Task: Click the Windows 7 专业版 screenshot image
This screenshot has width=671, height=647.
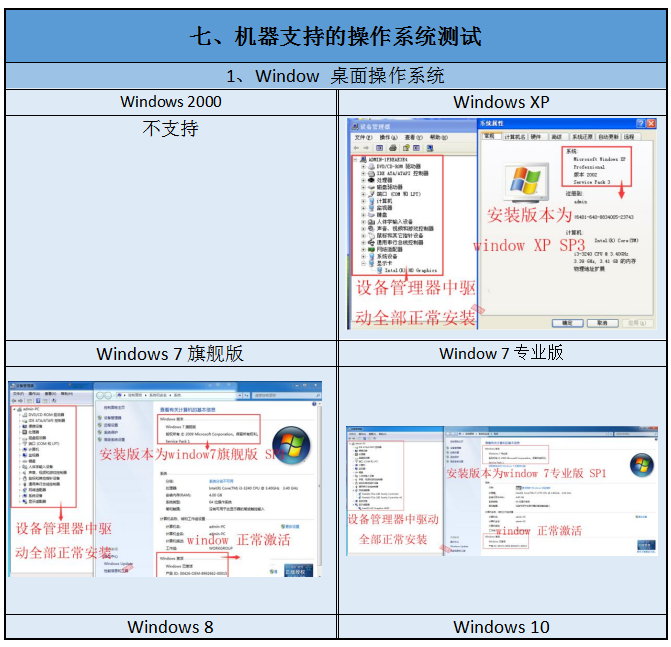Action: coord(502,490)
